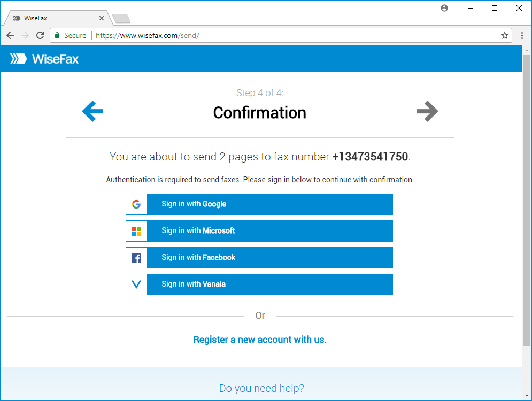Click the Step 4 of 4 label
This screenshot has width=532, height=401.
click(x=260, y=93)
